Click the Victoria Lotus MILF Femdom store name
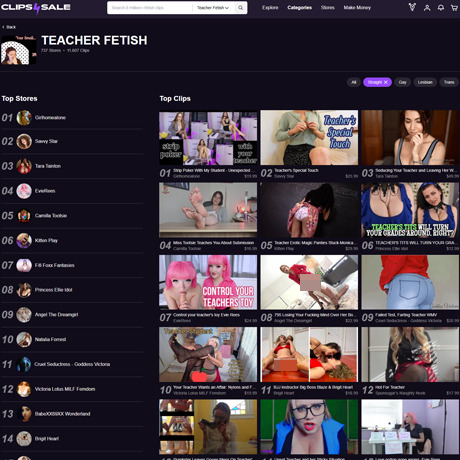The height and width of the screenshot is (460, 460). pos(65,389)
